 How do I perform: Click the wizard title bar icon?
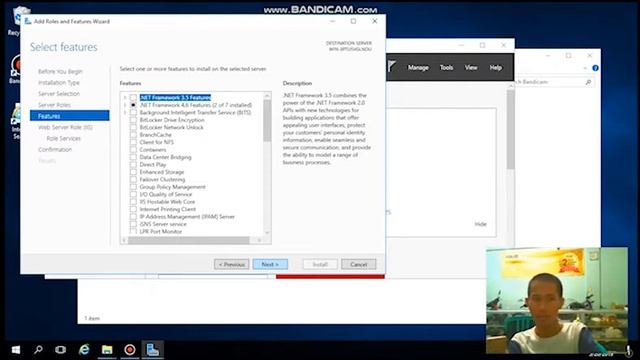[28, 21]
